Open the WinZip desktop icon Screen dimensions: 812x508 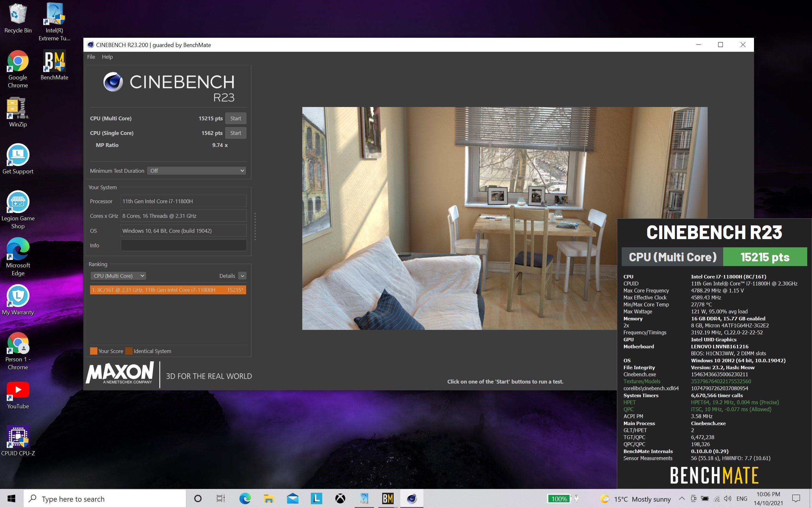coord(18,112)
